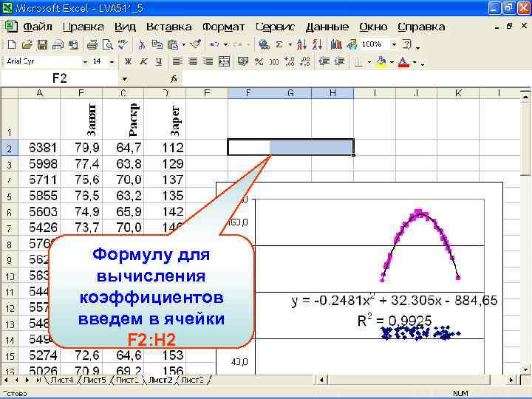532x399 pixels.
Task: Create a new workbook with the New icon
Action: [x=11, y=44]
